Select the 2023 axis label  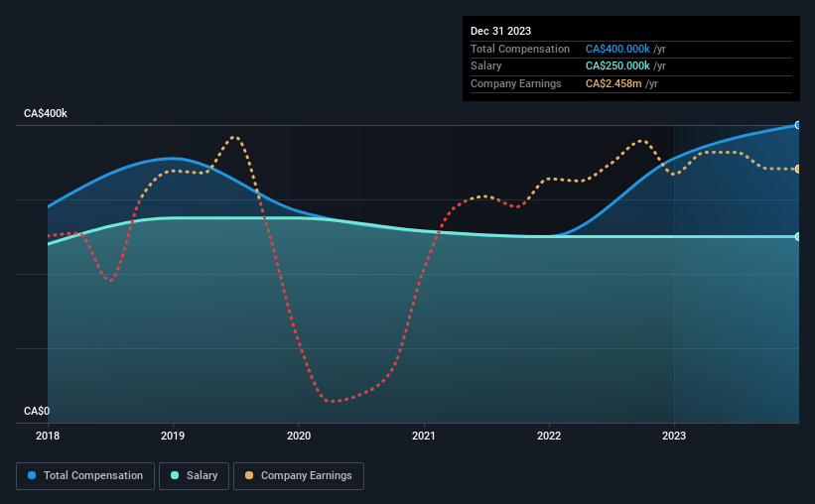674,436
